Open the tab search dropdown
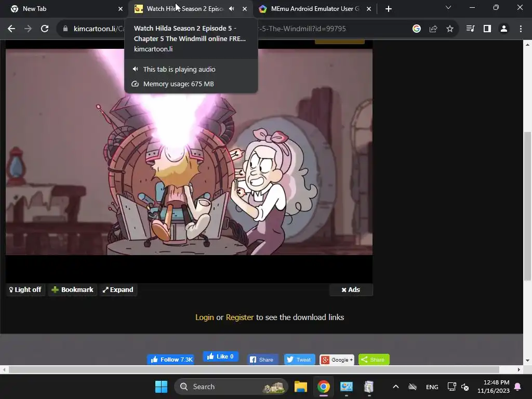 pos(448,7)
